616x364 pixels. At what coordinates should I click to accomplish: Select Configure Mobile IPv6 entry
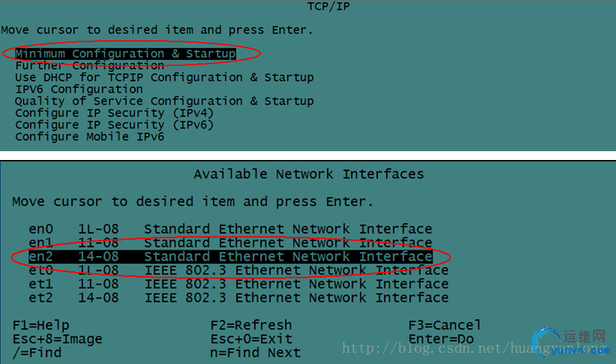[x=89, y=137]
